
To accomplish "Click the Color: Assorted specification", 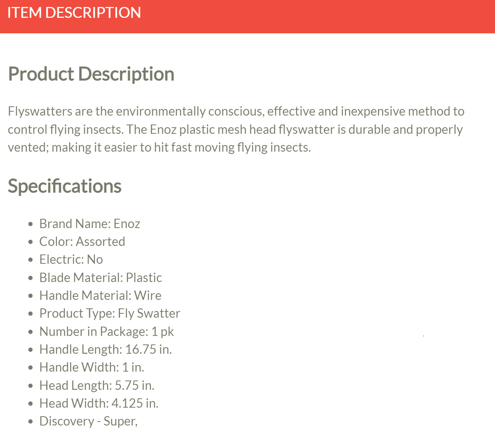I will click(82, 242).
